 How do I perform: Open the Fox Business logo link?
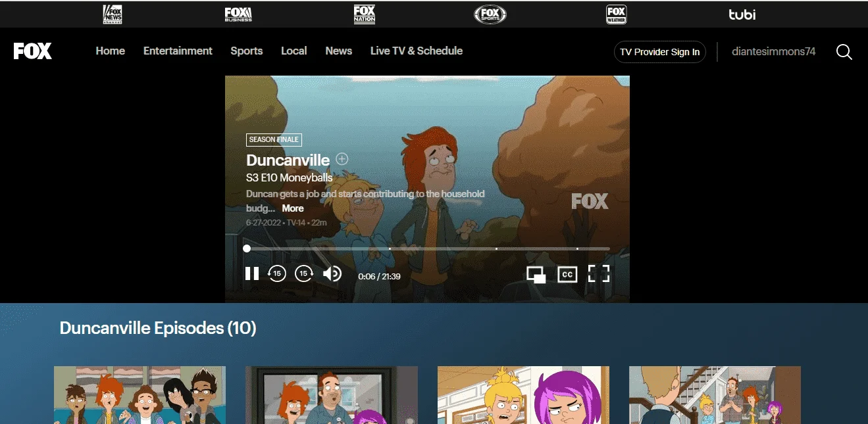238,14
